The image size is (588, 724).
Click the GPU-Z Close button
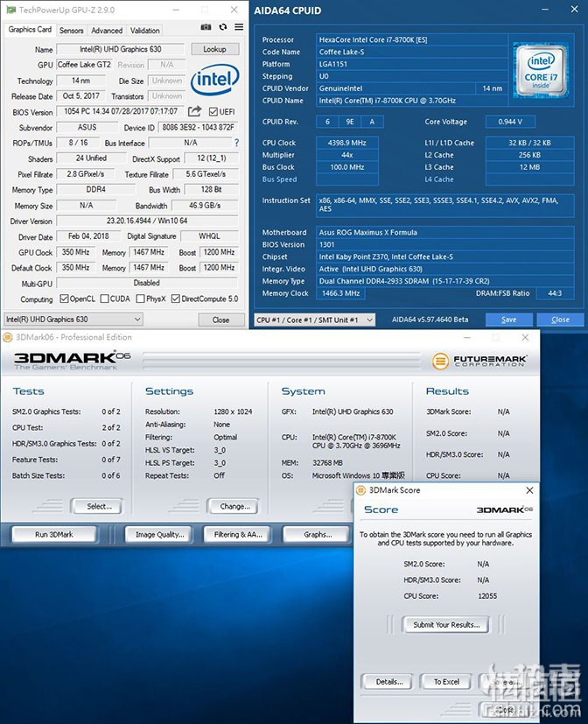click(x=220, y=320)
